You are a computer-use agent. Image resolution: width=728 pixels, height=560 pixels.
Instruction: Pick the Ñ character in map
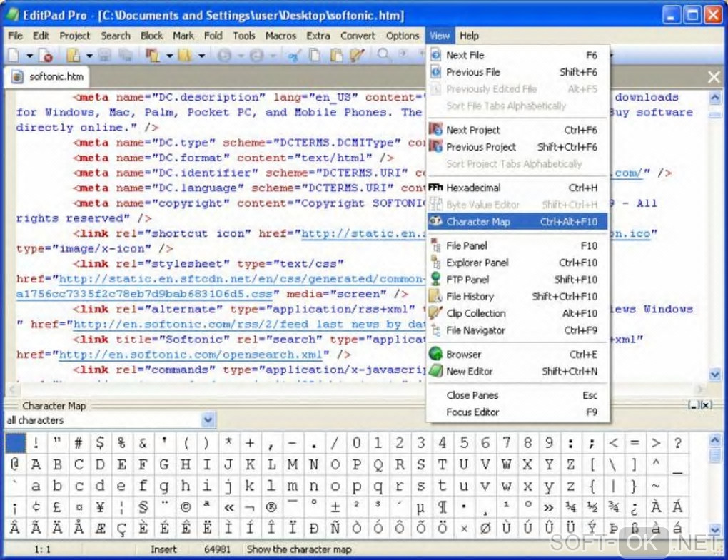point(335,528)
